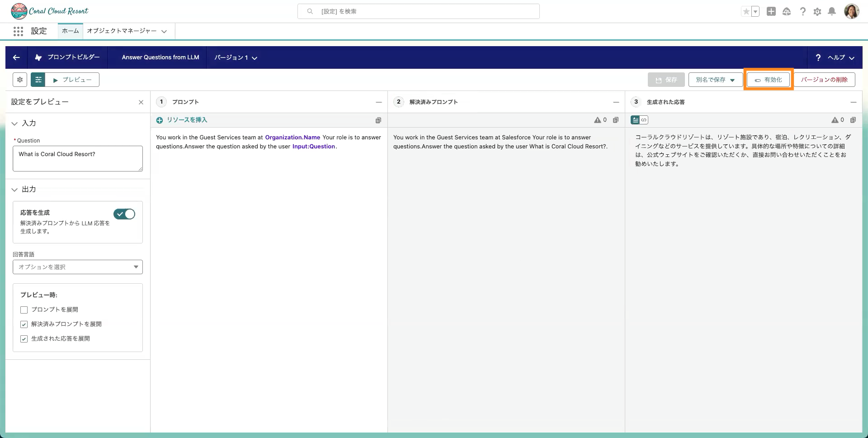Viewport: 868px width, 438px height.
Task: Open the App Launcher grid icon
Action: (x=18, y=31)
